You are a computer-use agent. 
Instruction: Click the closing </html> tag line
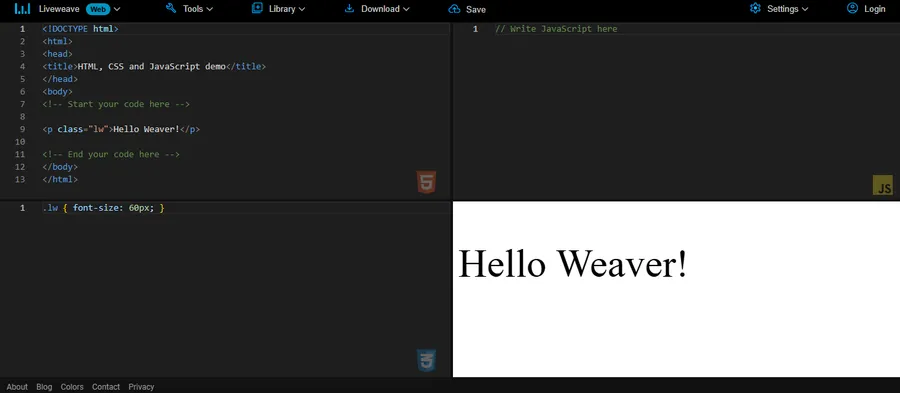[x=60, y=180]
